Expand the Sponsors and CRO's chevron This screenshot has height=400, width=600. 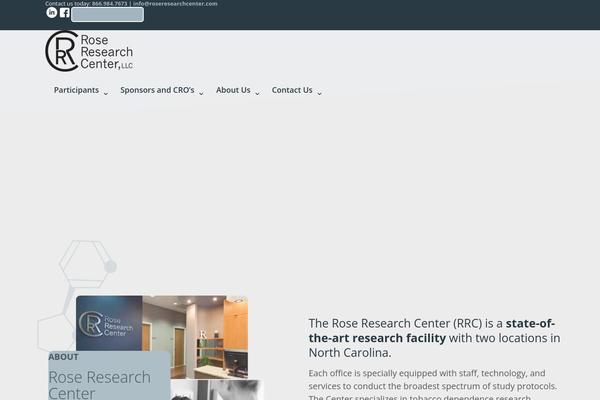pyautogui.click(x=201, y=93)
